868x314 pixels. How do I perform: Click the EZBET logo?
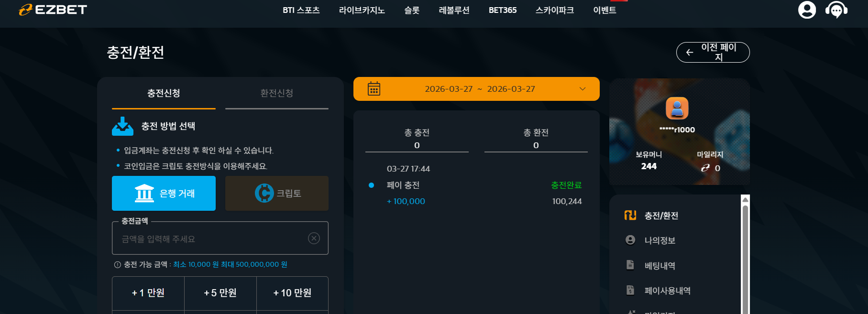[53, 10]
